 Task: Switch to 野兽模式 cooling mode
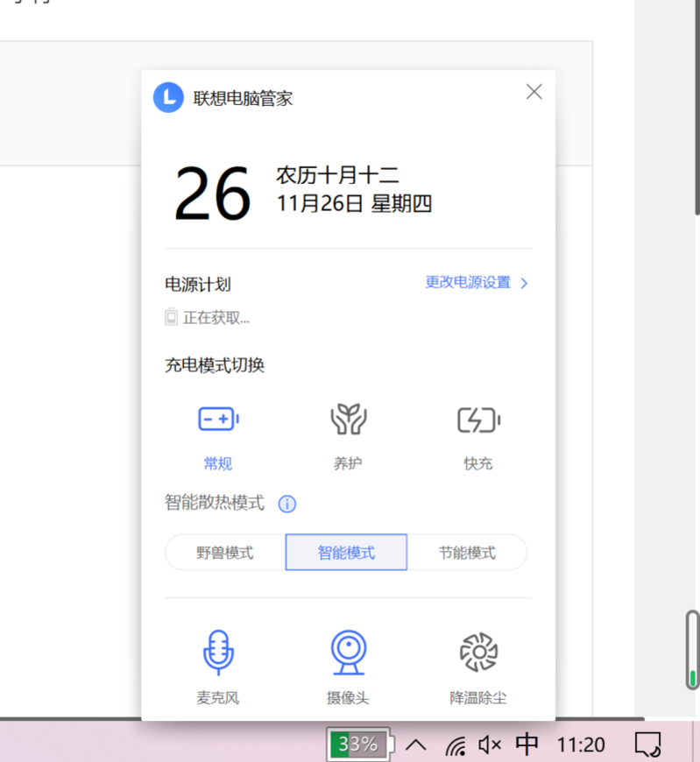[225, 553]
